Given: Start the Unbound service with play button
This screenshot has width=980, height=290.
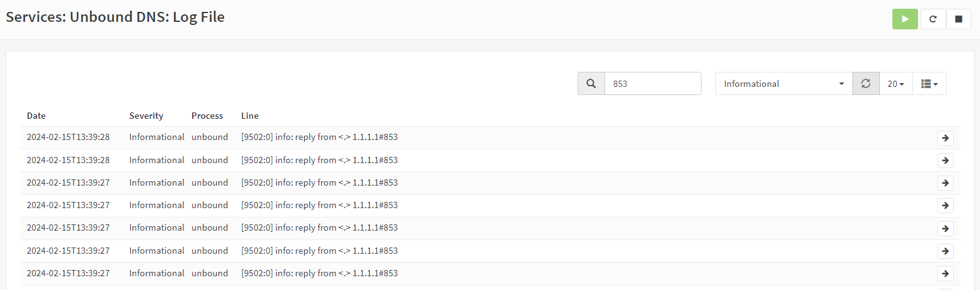Looking at the screenshot, I should (x=904, y=19).
